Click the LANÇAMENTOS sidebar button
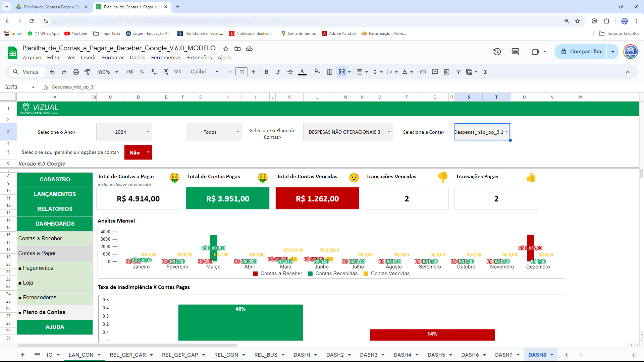The height and width of the screenshot is (362, 644). [x=55, y=194]
